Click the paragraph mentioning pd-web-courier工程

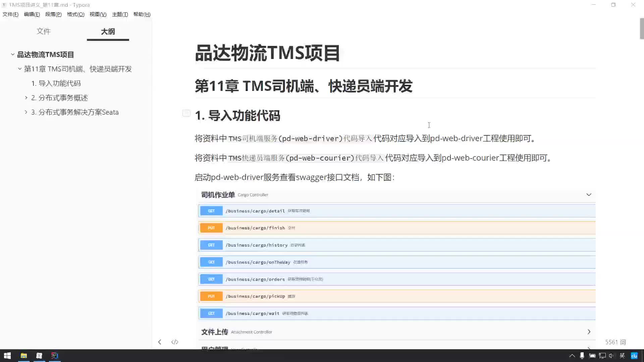(x=374, y=158)
